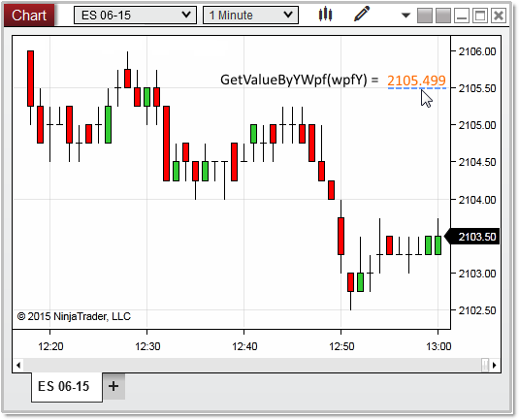519x420 pixels.
Task: Click the bar chart style icon
Action: pyautogui.click(x=325, y=15)
